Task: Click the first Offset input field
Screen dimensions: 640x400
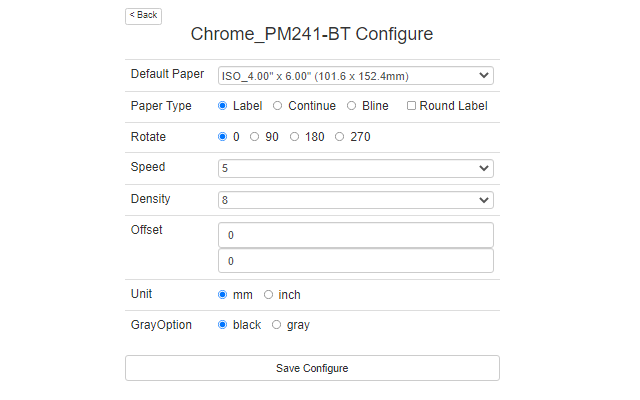Action: coord(355,235)
